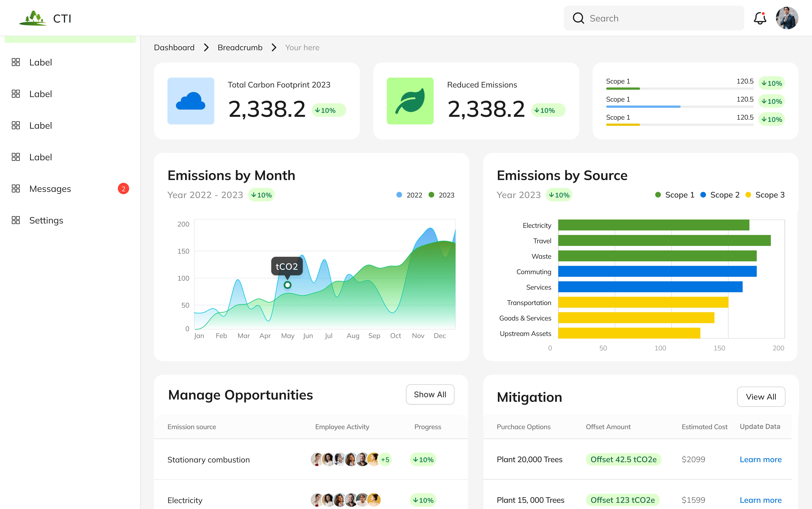Open the Messages sidebar item
The width and height of the screenshot is (812, 509).
tap(70, 188)
